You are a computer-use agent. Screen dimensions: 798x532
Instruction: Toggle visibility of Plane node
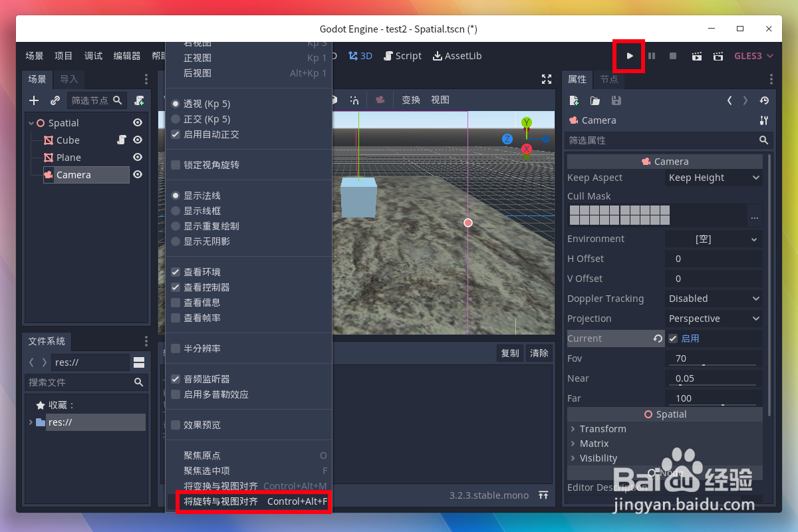pos(138,157)
